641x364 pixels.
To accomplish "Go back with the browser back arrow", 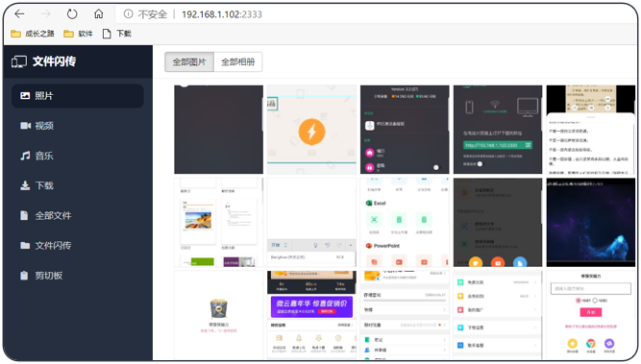I will [x=19, y=14].
